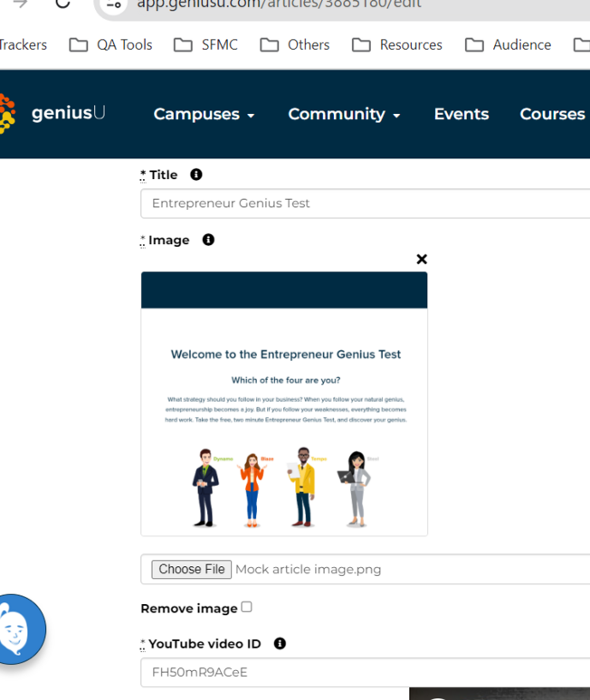Click the 'Mock article image.png' file name

coord(309,569)
